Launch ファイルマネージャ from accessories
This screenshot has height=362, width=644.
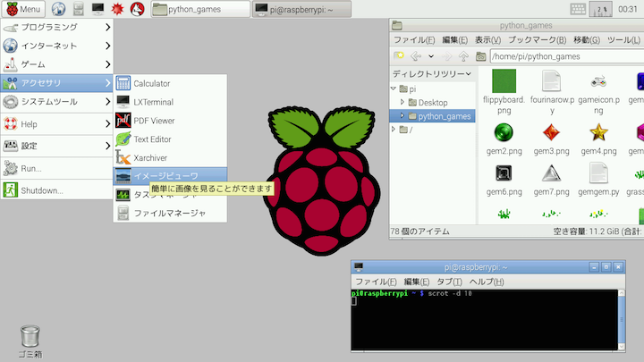pos(170,213)
